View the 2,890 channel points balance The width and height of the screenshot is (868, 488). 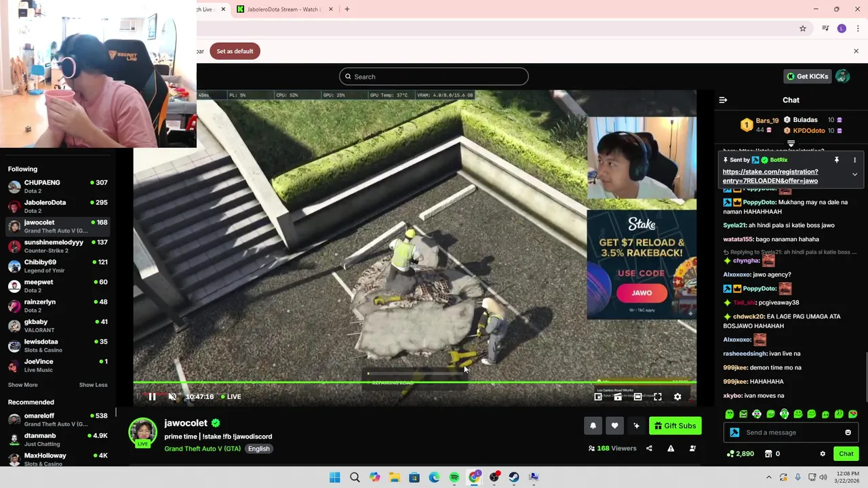tap(740, 453)
